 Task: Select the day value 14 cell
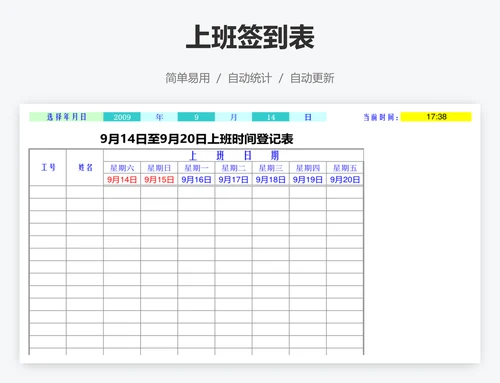point(271,117)
